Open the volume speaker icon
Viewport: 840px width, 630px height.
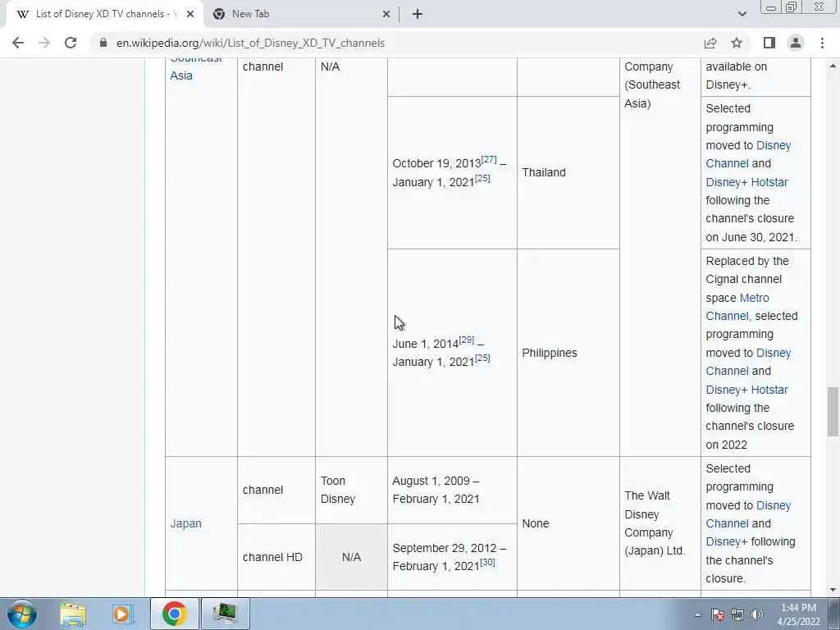(x=757, y=614)
